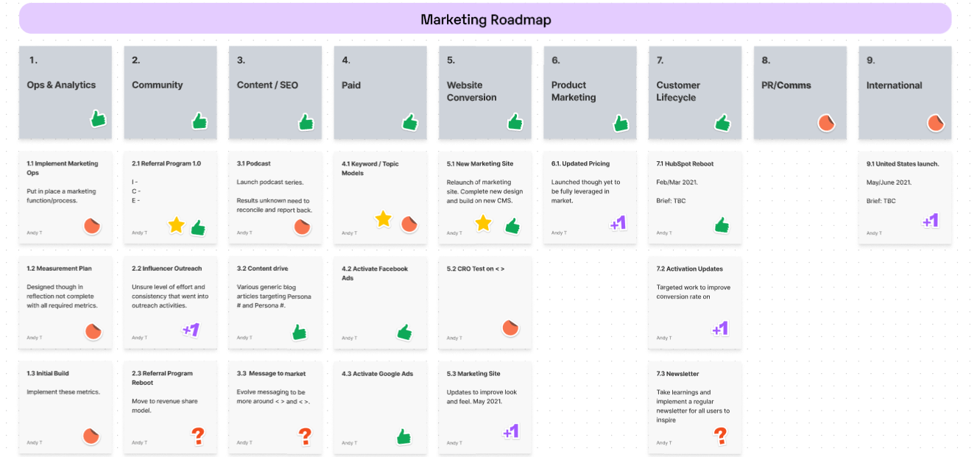The image size is (980, 457).
Task: Select the purple +1 sticker on Updated Pricing
Action: pos(618,223)
